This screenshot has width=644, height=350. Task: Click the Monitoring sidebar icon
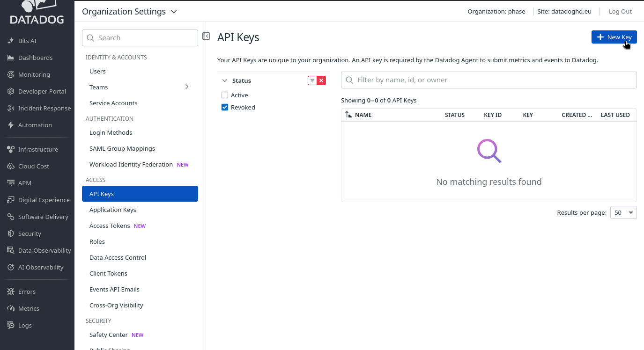11,74
